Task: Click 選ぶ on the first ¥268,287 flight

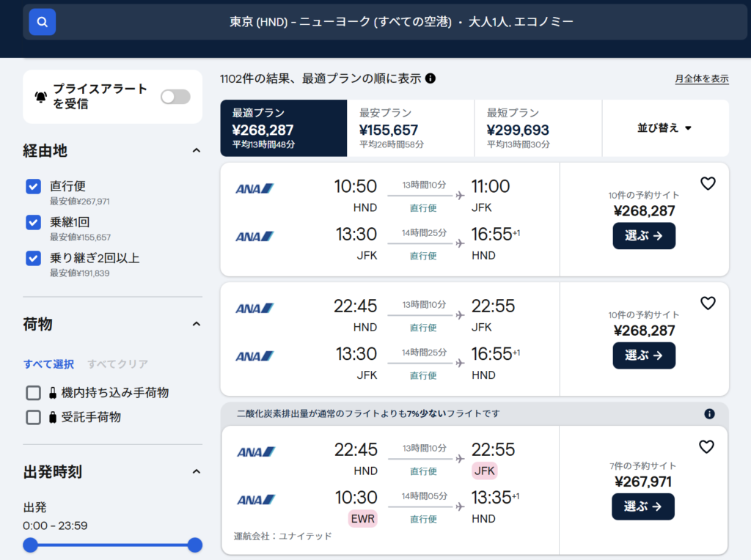Action: pos(644,236)
